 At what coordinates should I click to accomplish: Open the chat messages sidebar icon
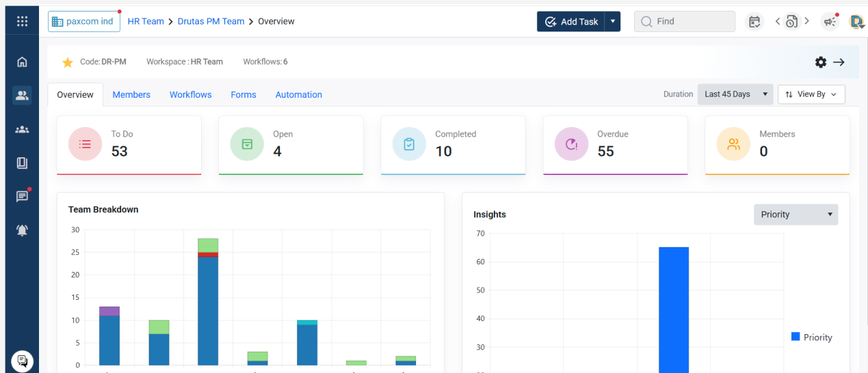pos(22,197)
